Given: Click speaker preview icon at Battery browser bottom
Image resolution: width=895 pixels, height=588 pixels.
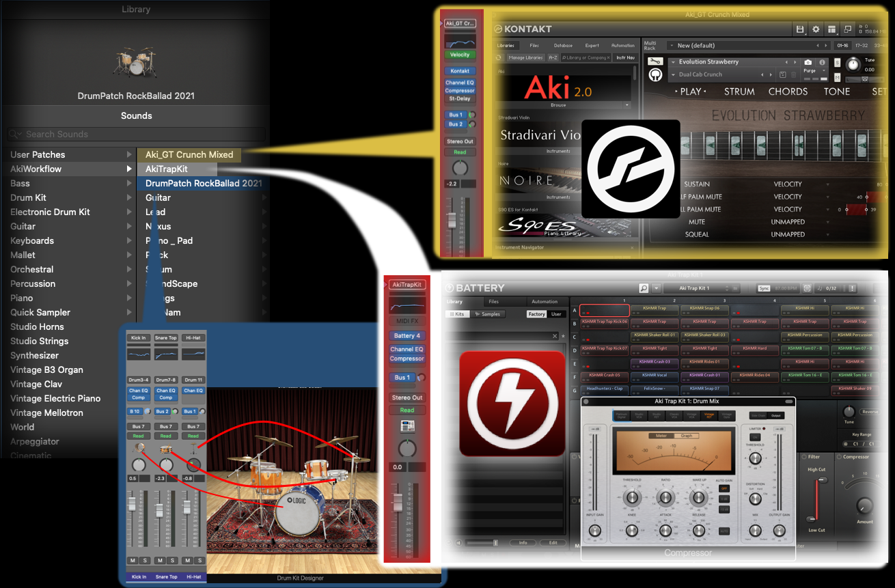Looking at the screenshot, I should click(460, 543).
